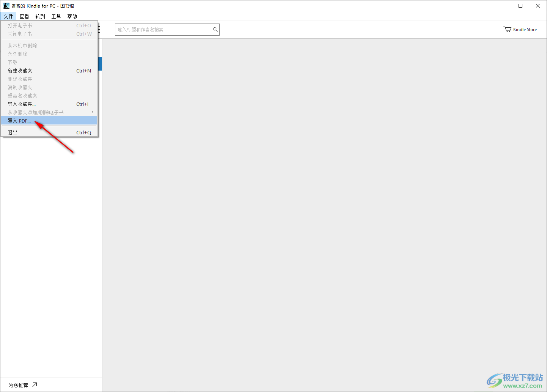
Task: Maximize the Kindle for PC window
Action: 520,6
